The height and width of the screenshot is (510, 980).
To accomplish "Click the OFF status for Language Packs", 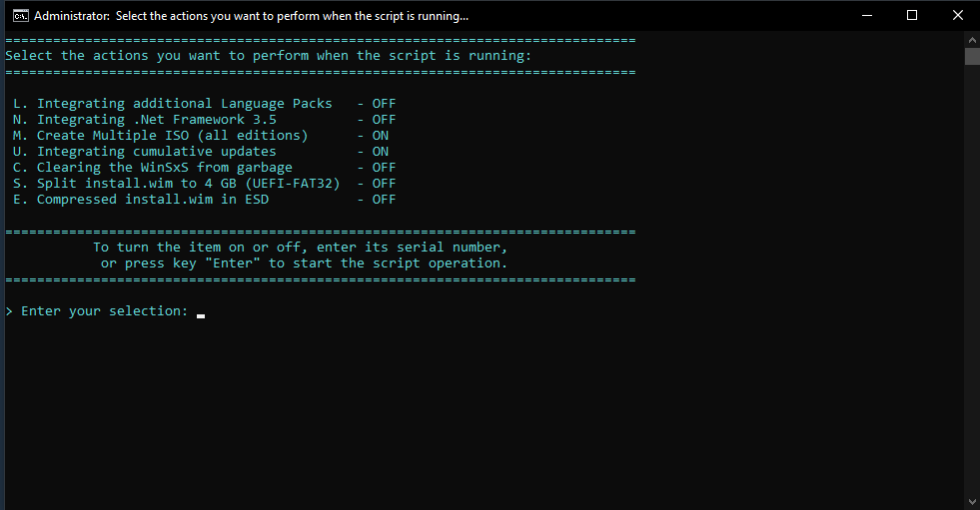I will [384, 104].
